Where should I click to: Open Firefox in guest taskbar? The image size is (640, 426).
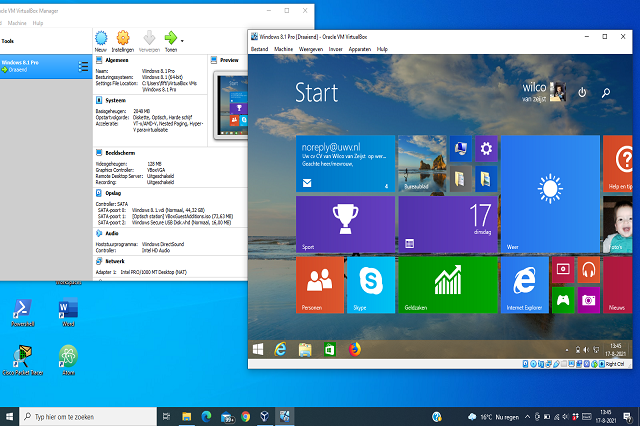[x=355, y=350]
